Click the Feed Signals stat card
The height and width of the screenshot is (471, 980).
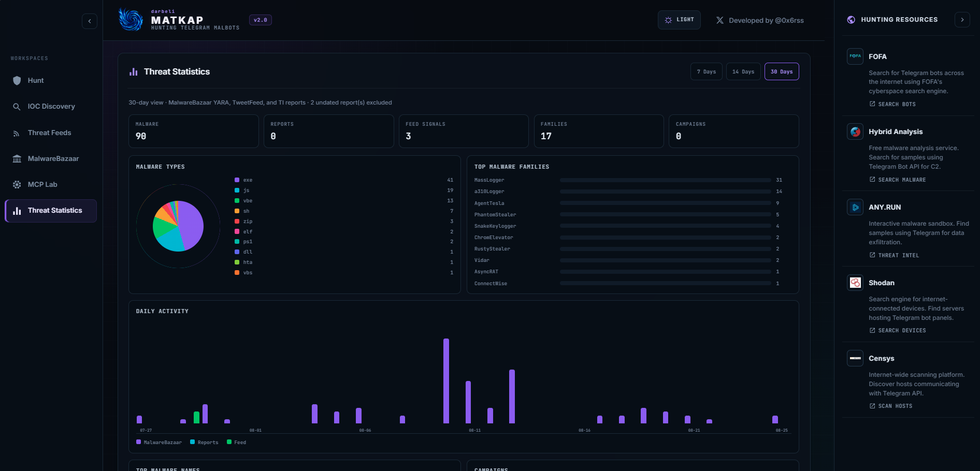[464, 131]
